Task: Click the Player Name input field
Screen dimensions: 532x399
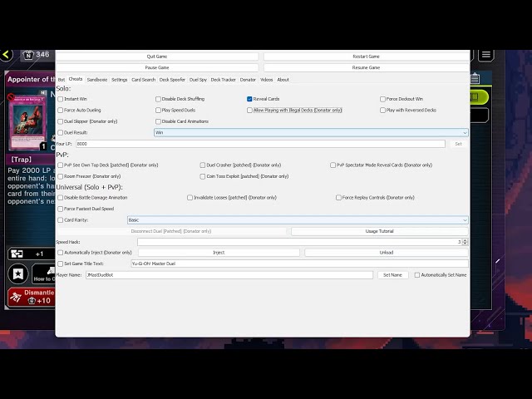Action: (229, 275)
